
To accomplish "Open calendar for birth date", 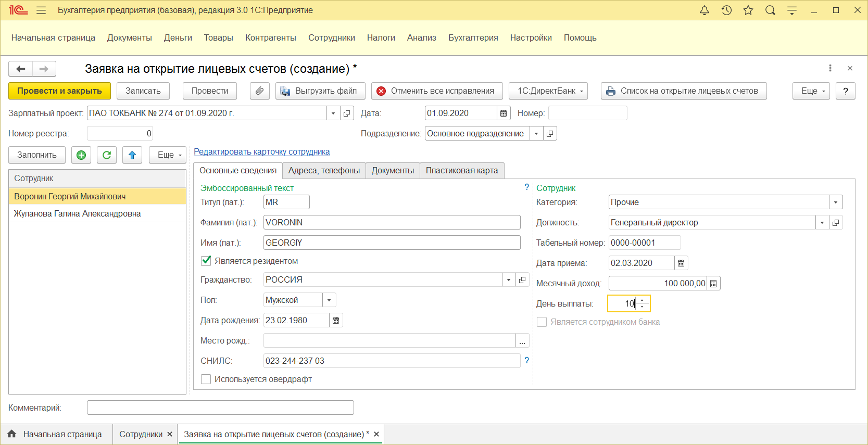I will point(336,321).
